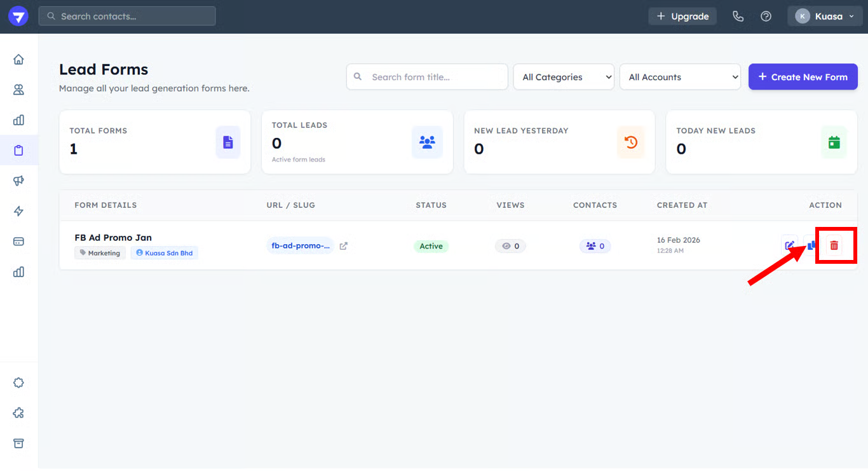Expand the All Accounts dropdown
868x471 pixels.
click(x=680, y=77)
